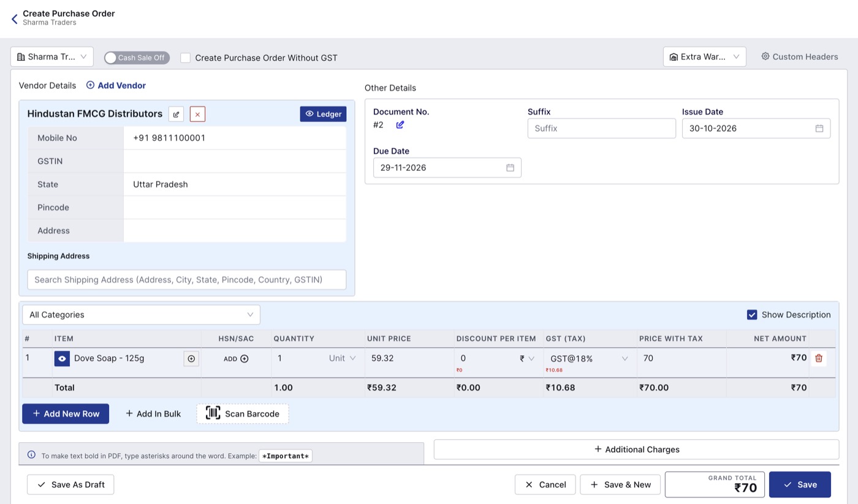Open the Due Date calendar icon
858x504 pixels.
(510, 168)
